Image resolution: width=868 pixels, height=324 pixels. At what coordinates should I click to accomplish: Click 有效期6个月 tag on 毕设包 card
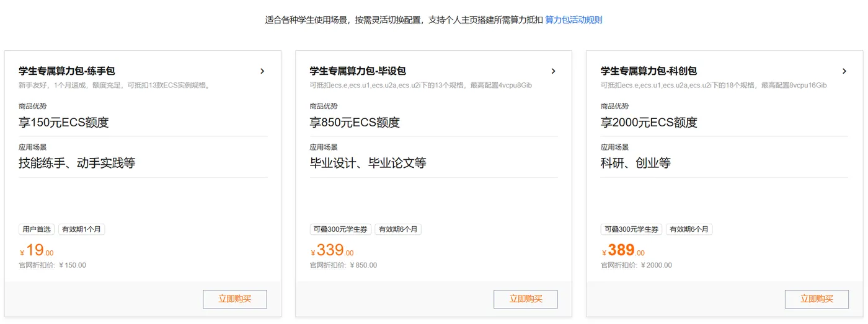point(398,229)
